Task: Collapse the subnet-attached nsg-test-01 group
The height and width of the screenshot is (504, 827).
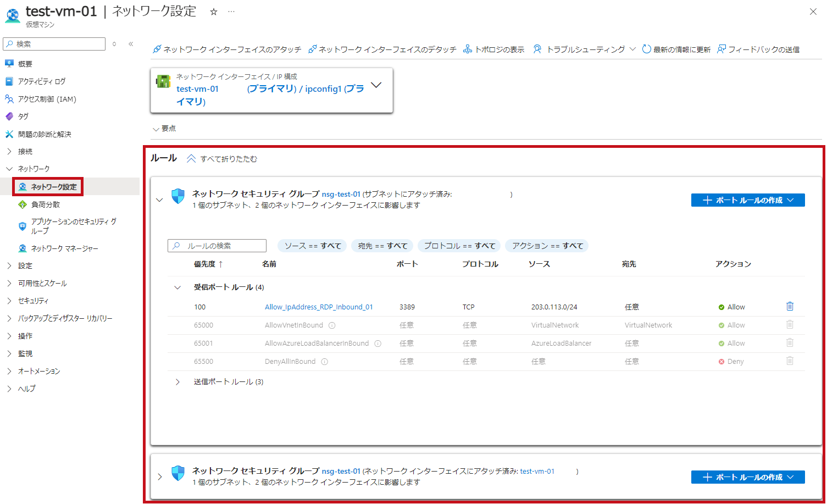Action: click(160, 200)
